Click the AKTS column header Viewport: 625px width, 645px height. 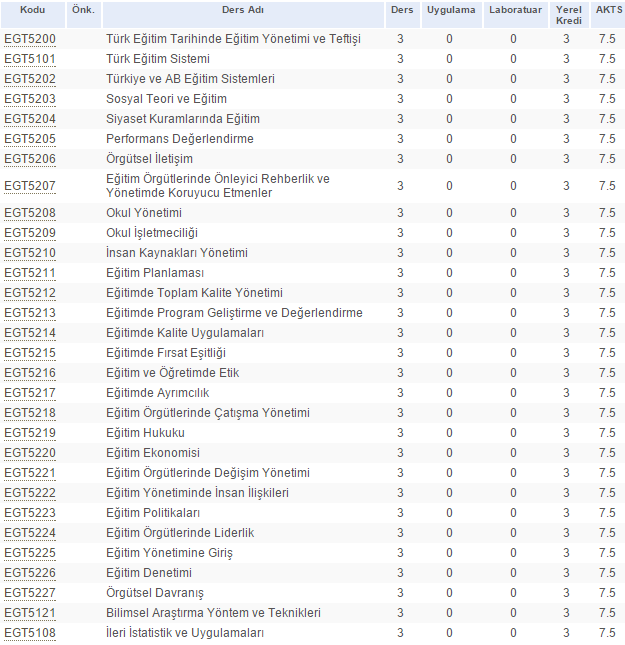tap(607, 9)
